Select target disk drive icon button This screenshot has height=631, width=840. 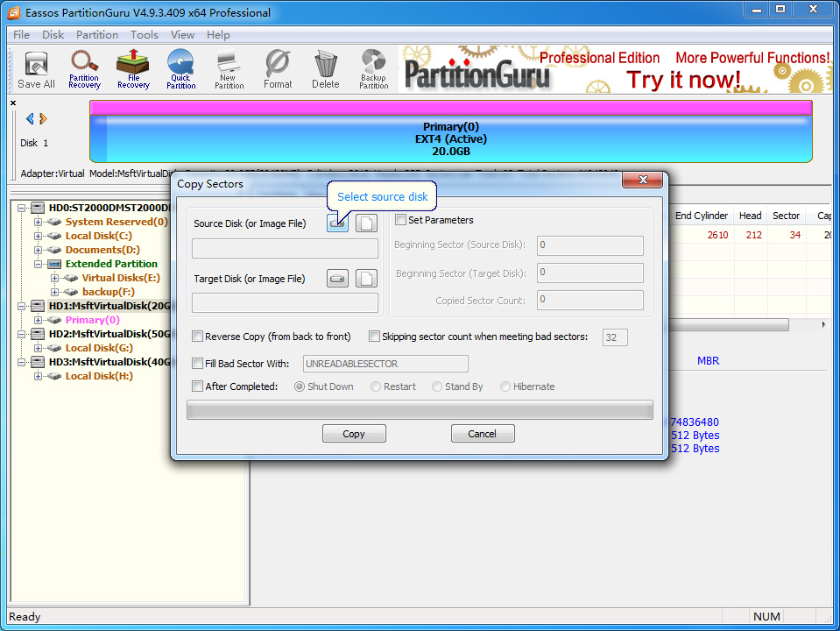click(337, 278)
